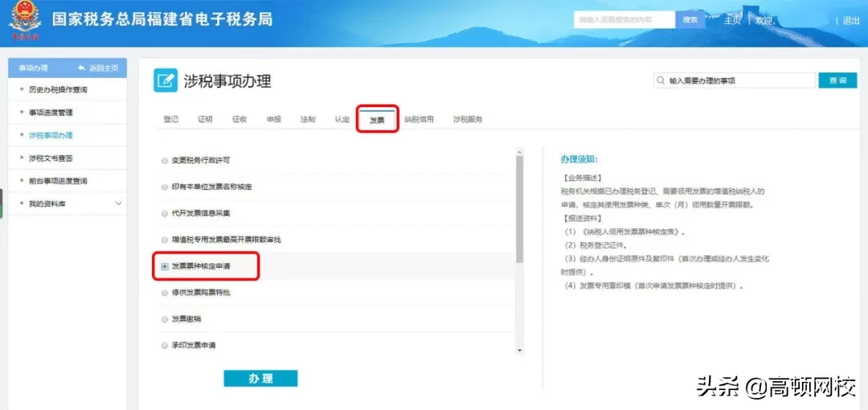
Task: Select the 变更税务行政许可 radio button
Action: (x=165, y=161)
